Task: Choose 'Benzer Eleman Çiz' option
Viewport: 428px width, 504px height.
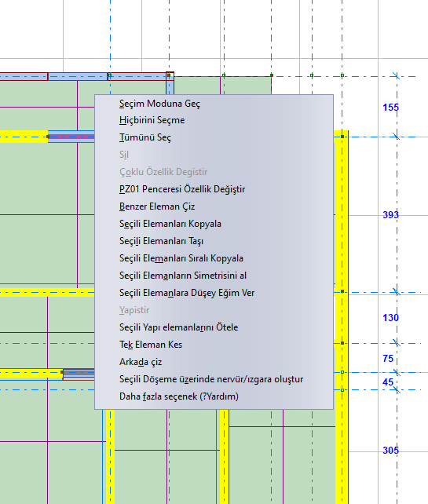Action: point(214,206)
